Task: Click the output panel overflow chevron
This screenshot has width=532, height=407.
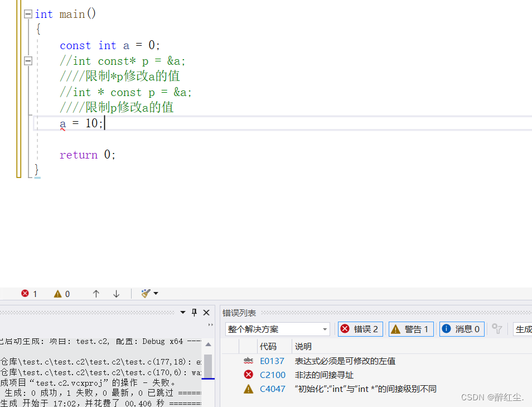Action: (211, 325)
